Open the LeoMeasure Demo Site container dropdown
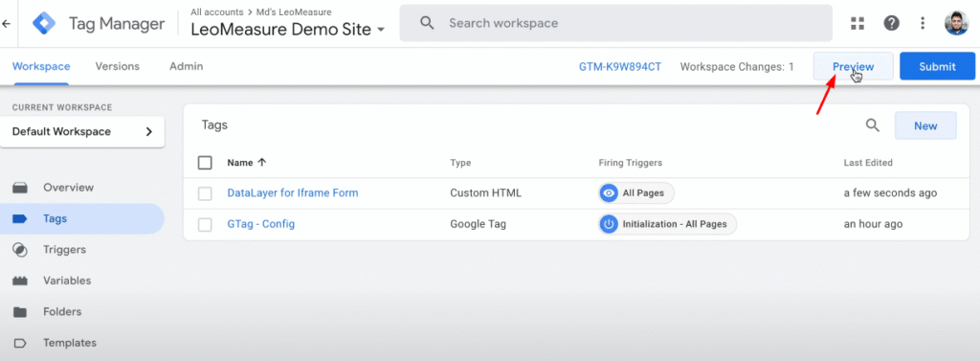980x361 pixels. (x=287, y=30)
